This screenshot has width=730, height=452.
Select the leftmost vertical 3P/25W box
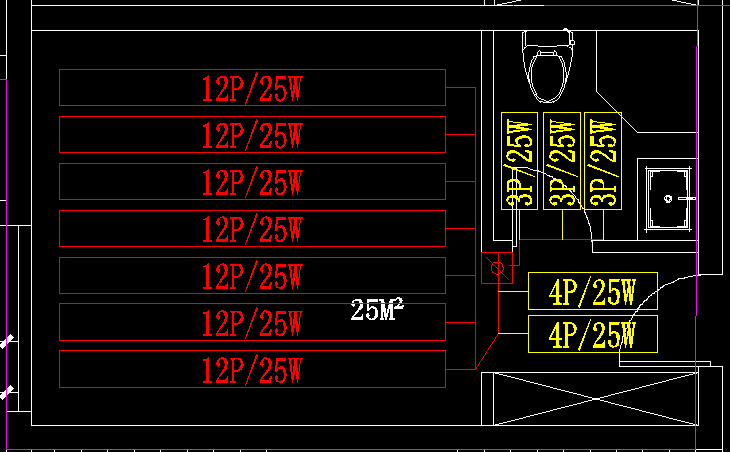[x=519, y=160]
